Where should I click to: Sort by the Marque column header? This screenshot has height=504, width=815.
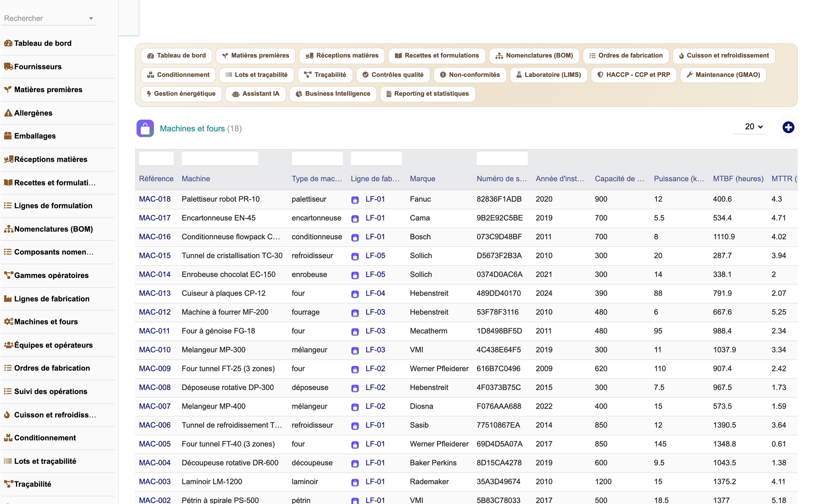pos(423,179)
